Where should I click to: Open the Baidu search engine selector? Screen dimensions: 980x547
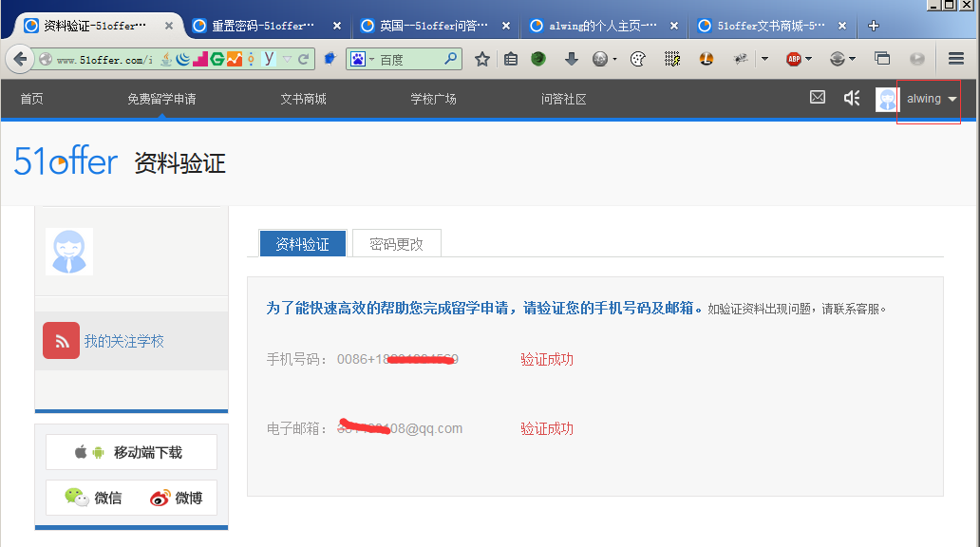tap(362, 59)
